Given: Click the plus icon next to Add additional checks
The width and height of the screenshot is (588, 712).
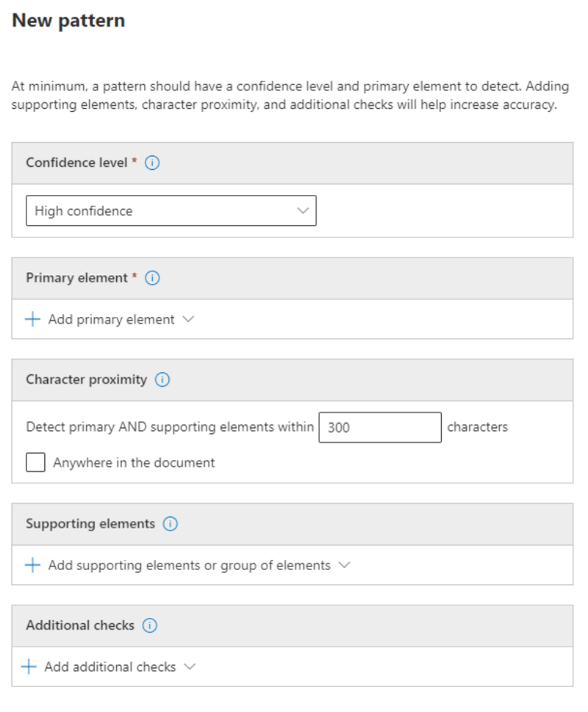Looking at the screenshot, I should 31,666.
